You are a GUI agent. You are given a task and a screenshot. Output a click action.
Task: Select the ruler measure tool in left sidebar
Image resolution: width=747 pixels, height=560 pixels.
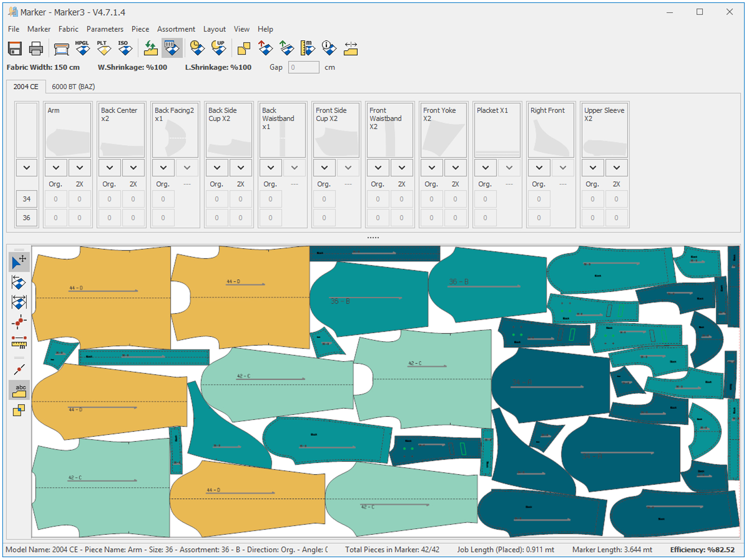(x=19, y=343)
